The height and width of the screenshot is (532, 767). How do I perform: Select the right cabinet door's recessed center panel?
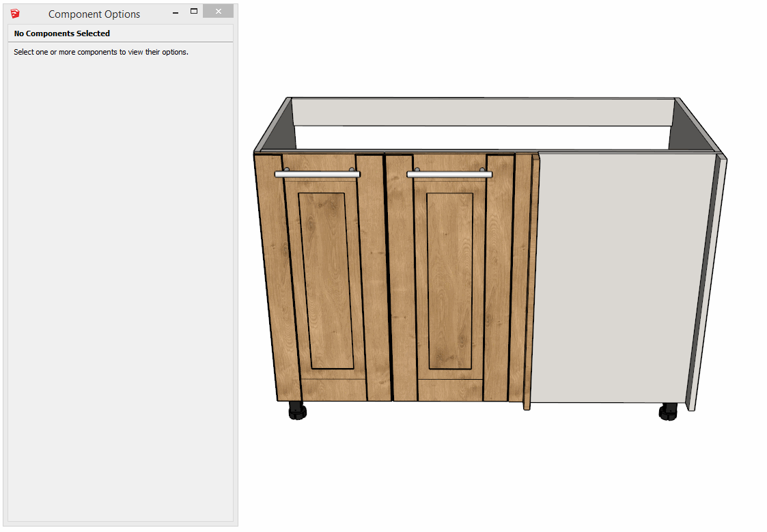coord(451,280)
